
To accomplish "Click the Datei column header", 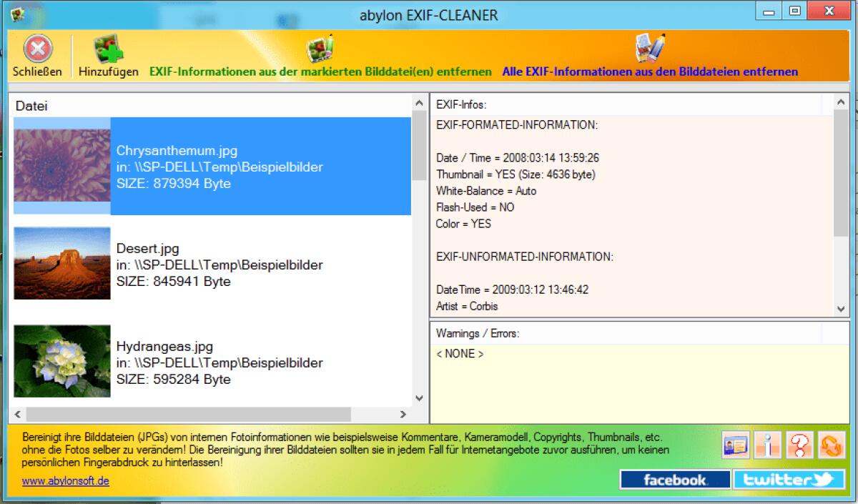I will (34, 105).
